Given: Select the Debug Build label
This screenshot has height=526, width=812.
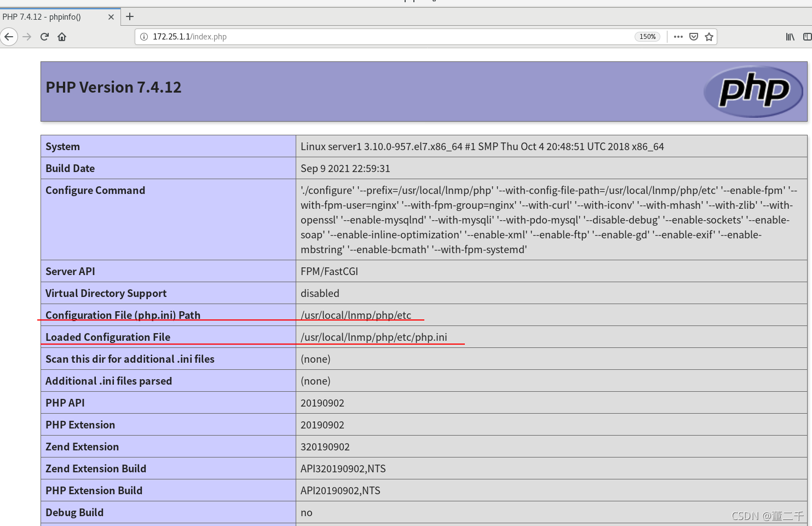Looking at the screenshot, I should 74,512.
